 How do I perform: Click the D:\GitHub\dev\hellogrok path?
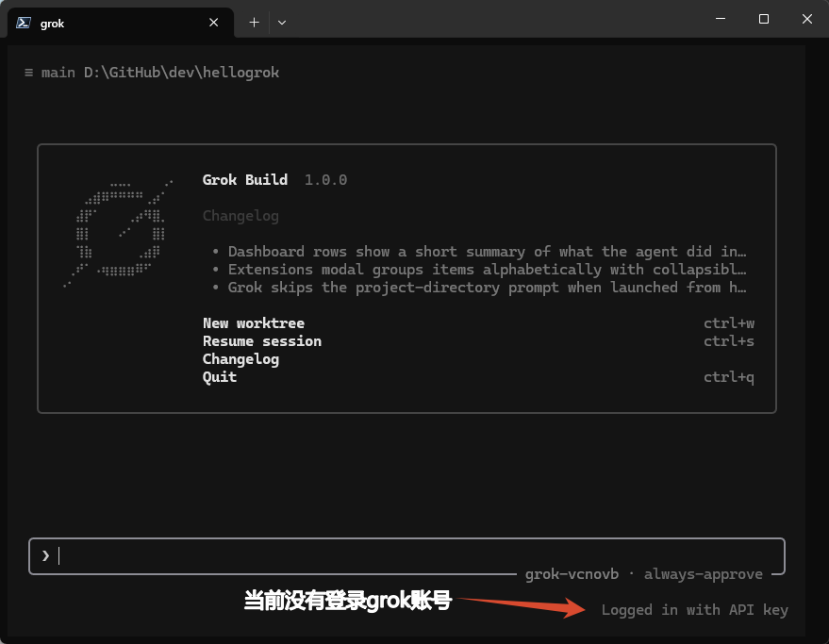181,73
